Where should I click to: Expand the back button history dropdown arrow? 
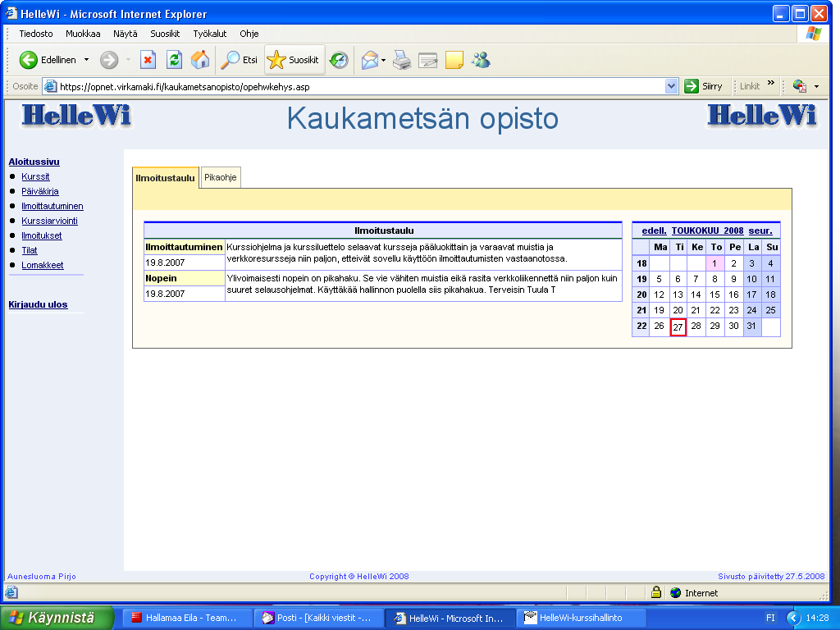86,60
